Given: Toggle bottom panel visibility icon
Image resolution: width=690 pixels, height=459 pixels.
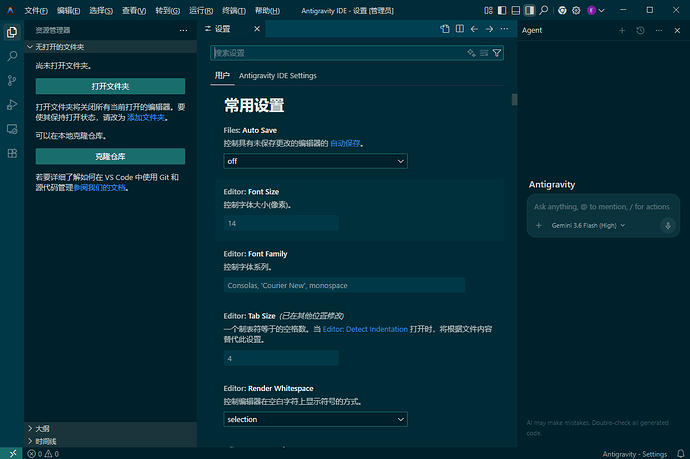Looking at the screenshot, I should pos(516,10).
